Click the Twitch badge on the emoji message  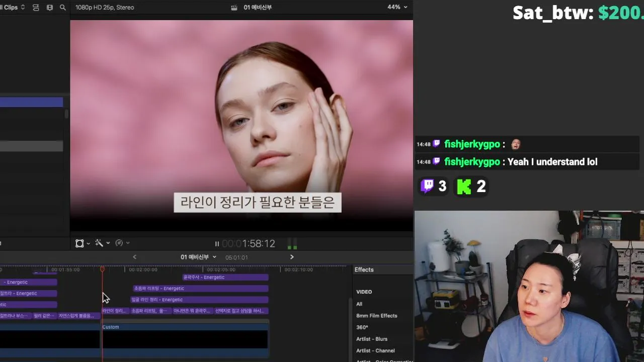tap(436, 144)
